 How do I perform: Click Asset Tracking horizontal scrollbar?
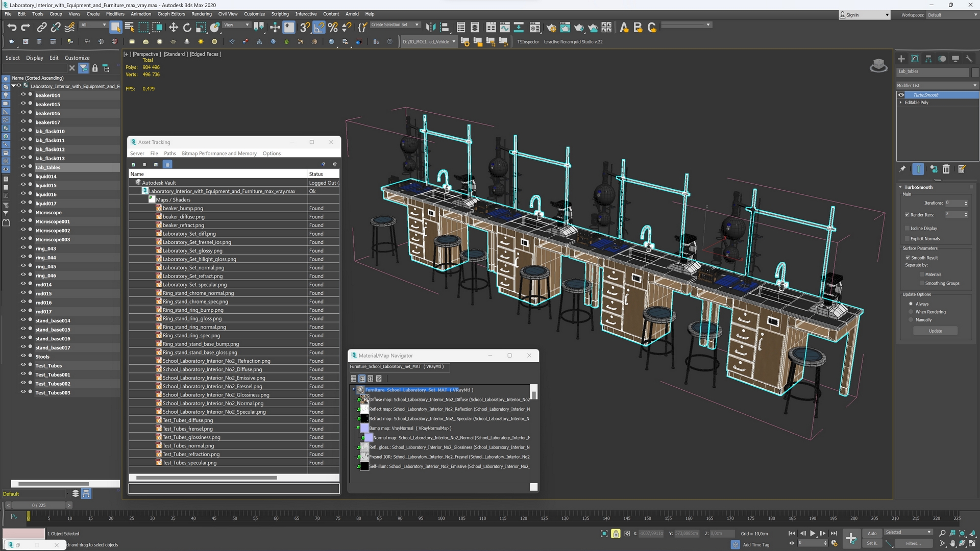pos(207,478)
